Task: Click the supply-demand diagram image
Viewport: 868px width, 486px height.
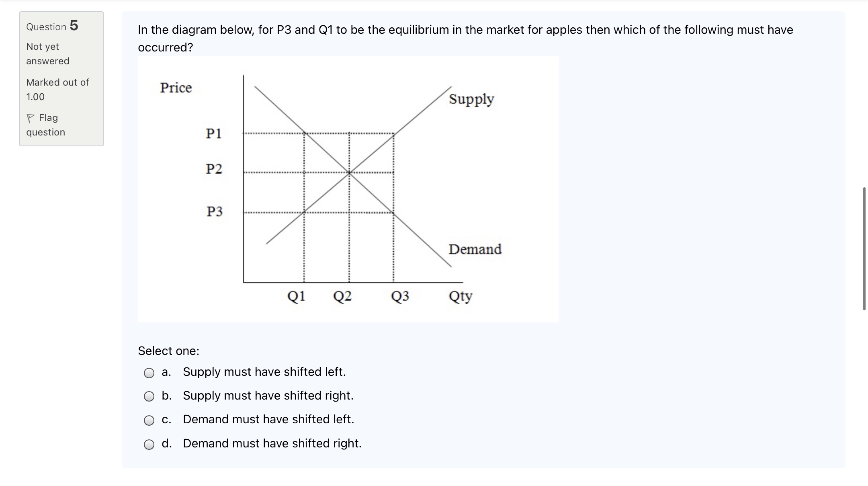Action: 349,188
